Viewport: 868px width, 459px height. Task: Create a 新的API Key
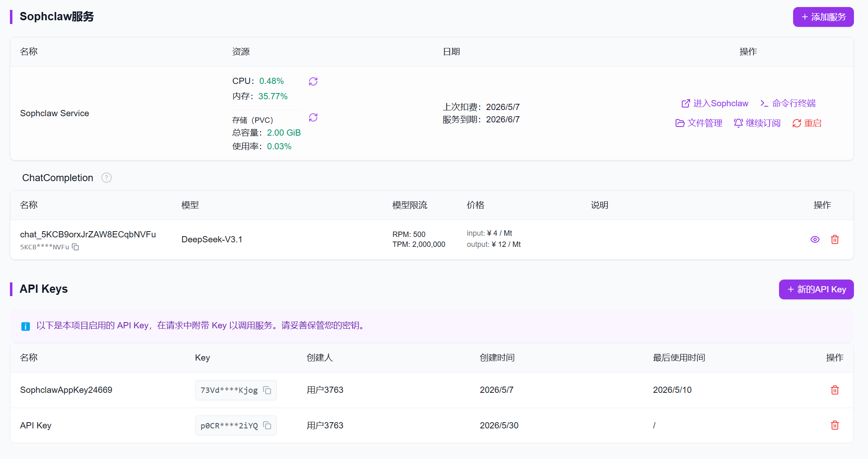[816, 289]
